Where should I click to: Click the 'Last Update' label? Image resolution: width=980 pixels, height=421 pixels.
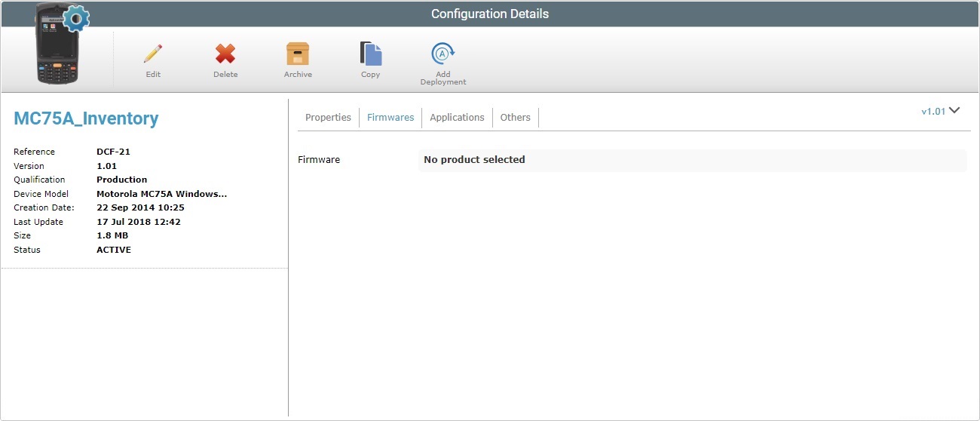point(38,222)
